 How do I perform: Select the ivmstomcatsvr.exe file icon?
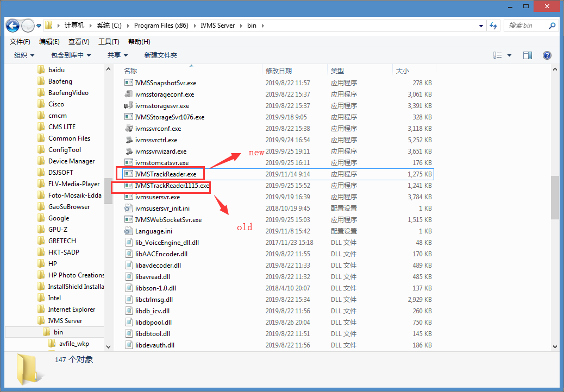[x=128, y=162]
